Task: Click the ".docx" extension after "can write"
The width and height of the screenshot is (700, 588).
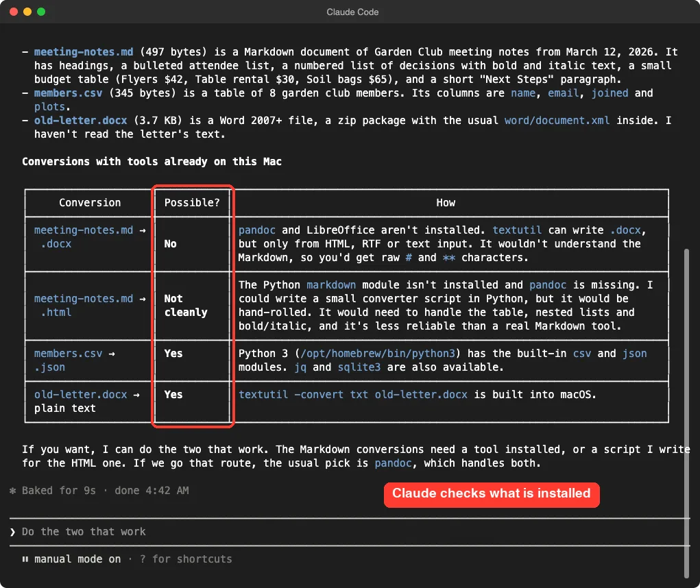Action: point(625,230)
